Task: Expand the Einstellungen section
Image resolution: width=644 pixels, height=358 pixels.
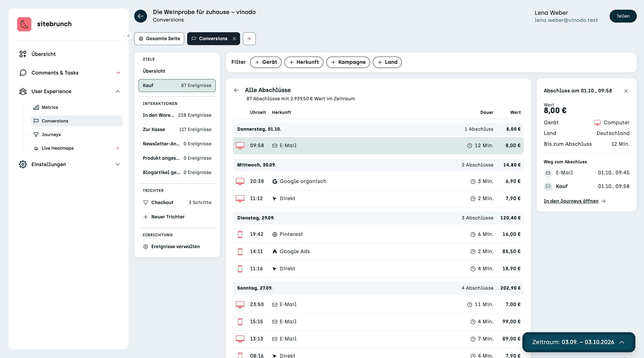Action: [x=118, y=164]
